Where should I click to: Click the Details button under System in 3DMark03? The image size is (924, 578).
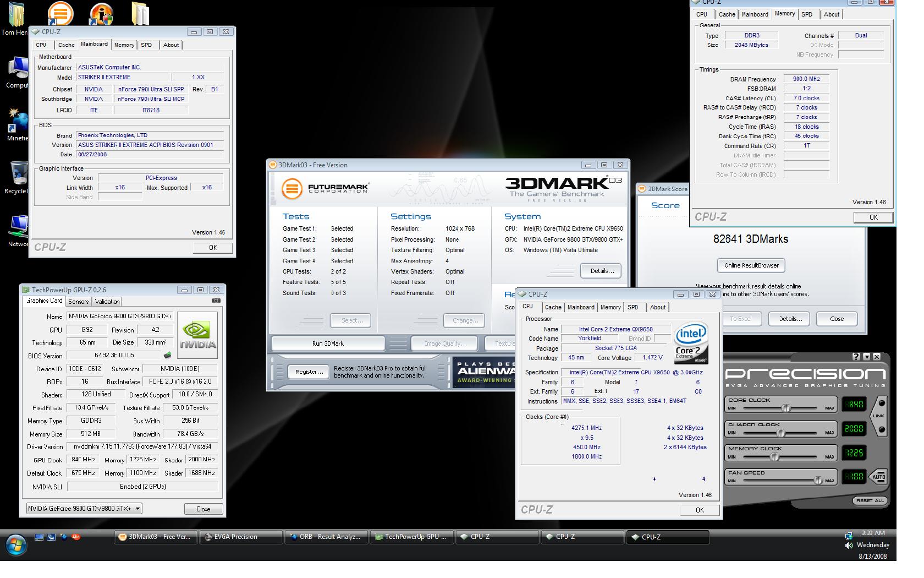pos(601,271)
